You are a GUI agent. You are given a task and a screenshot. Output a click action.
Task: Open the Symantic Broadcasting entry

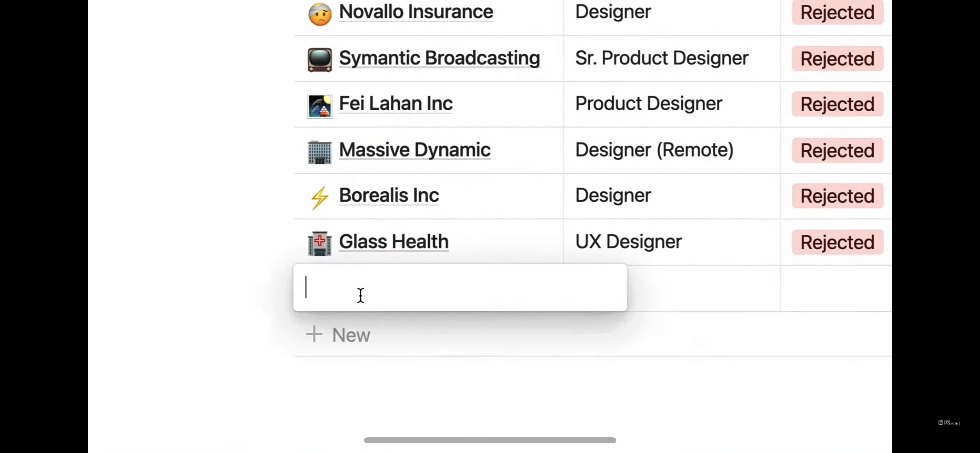click(x=439, y=58)
